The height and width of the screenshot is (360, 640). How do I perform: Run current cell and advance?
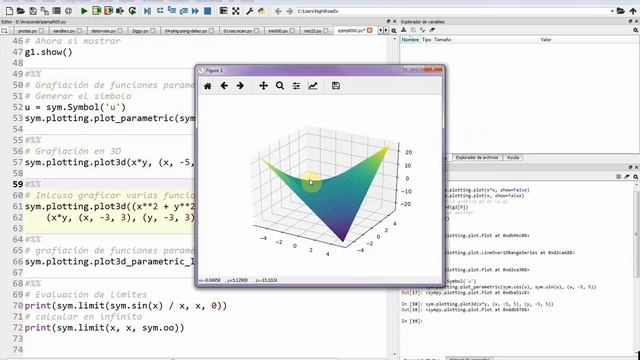108,11
